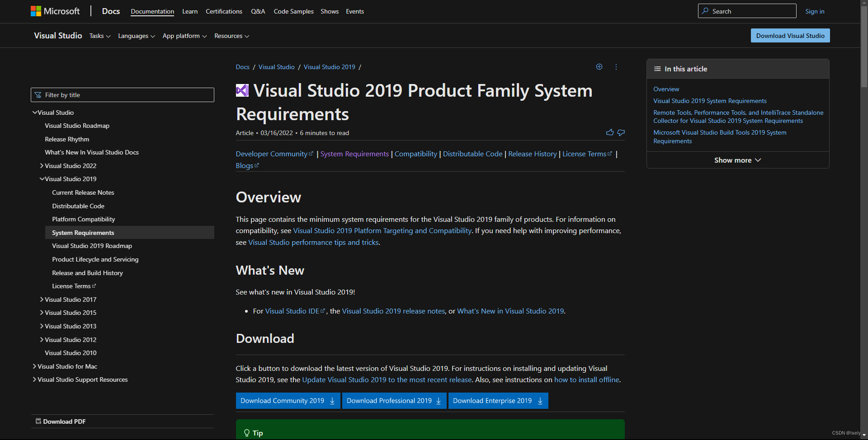This screenshot has width=868, height=440.
Task: Click the Download Visual Studio button
Action: 790,36
